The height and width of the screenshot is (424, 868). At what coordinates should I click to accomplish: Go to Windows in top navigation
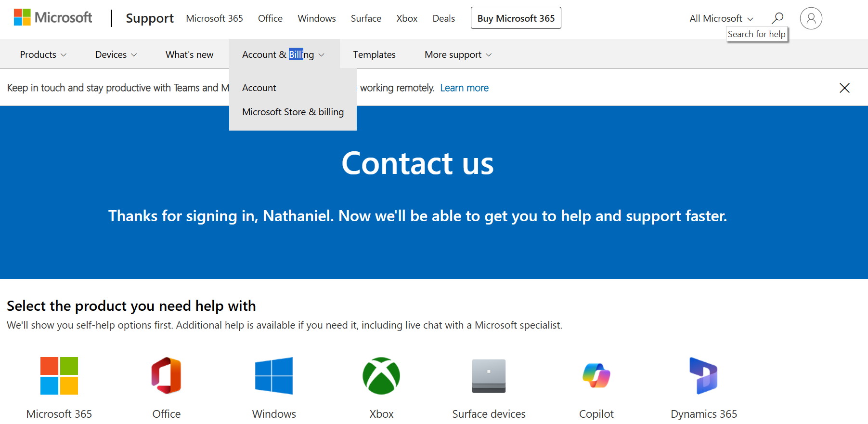pos(317,18)
